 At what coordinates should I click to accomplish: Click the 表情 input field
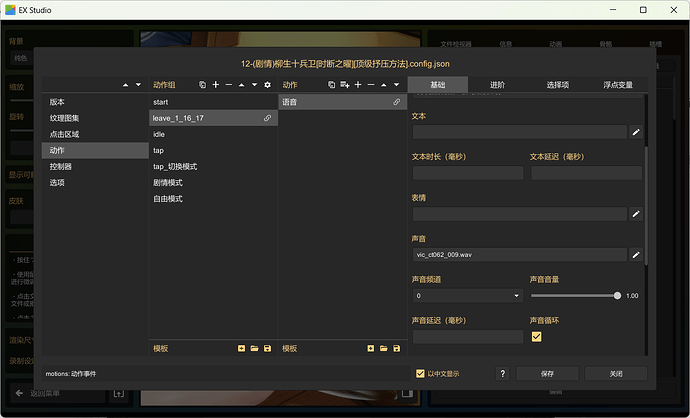click(520, 214)
